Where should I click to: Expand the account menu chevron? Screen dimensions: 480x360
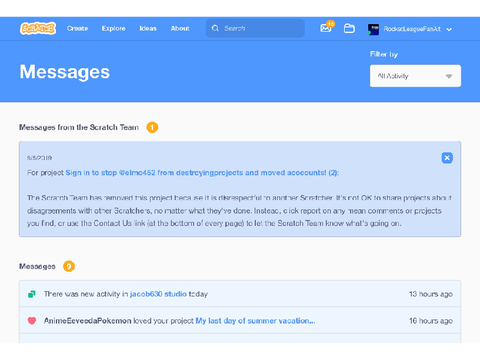click(449, 29)
